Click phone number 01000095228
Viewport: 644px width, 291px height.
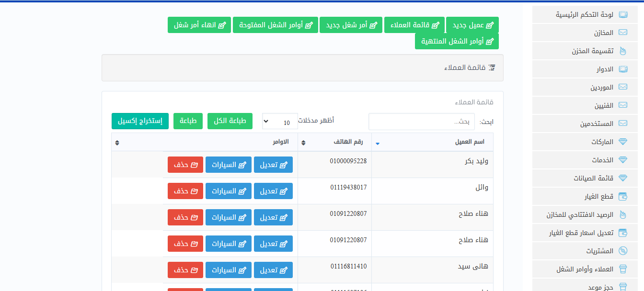[348, 161]
